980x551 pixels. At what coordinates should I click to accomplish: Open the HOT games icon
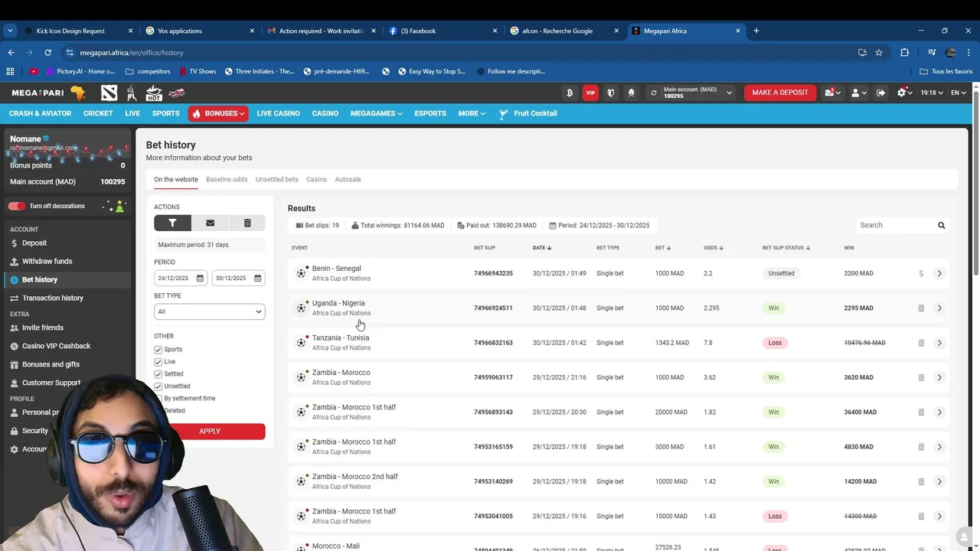pos(154,93)
